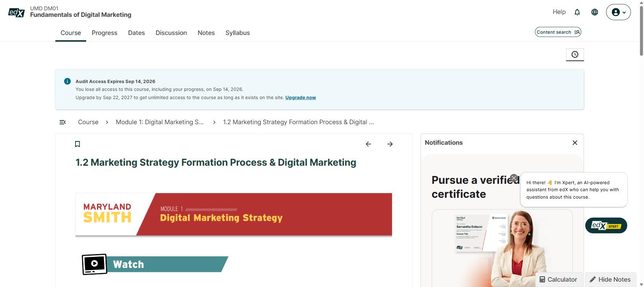The height and width of the screenshot is (287, 644).
Task: Click the Xpert greeting message text
Action: tap(573, 190)
